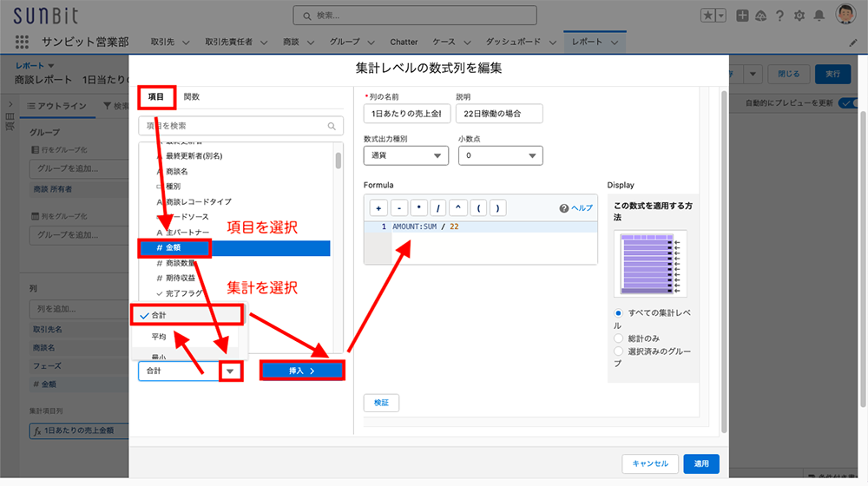Insert the divide operator

437,208
